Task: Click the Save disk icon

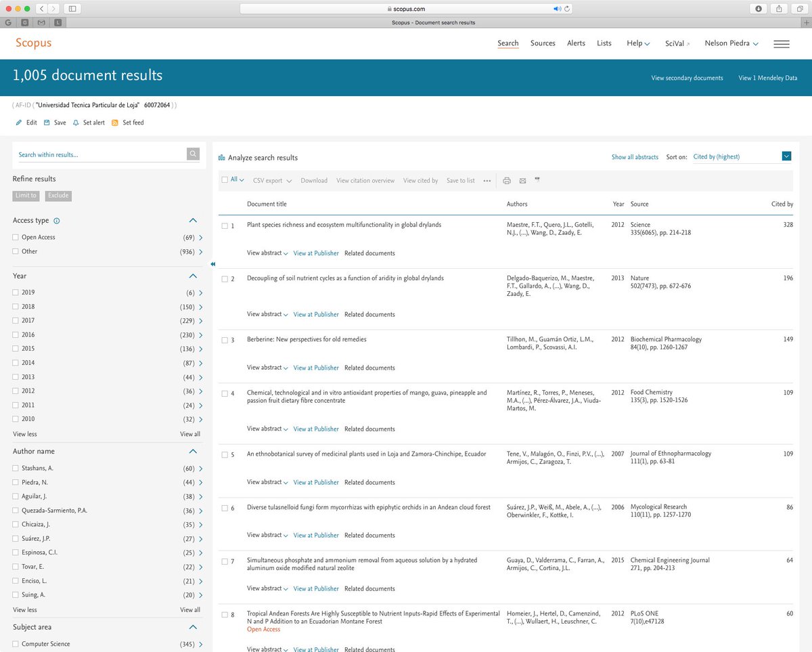Action: [x=47, y=123]
